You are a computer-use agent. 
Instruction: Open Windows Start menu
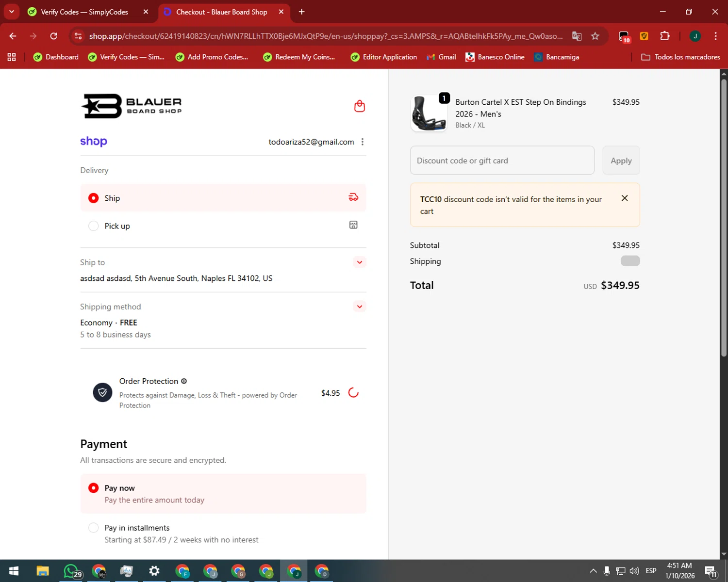[x=14, y=571]
